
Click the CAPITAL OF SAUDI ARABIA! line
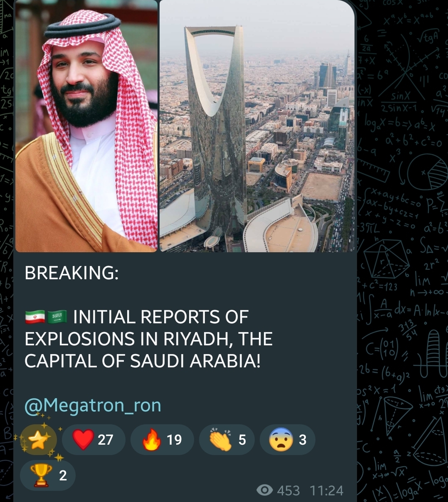143,361
